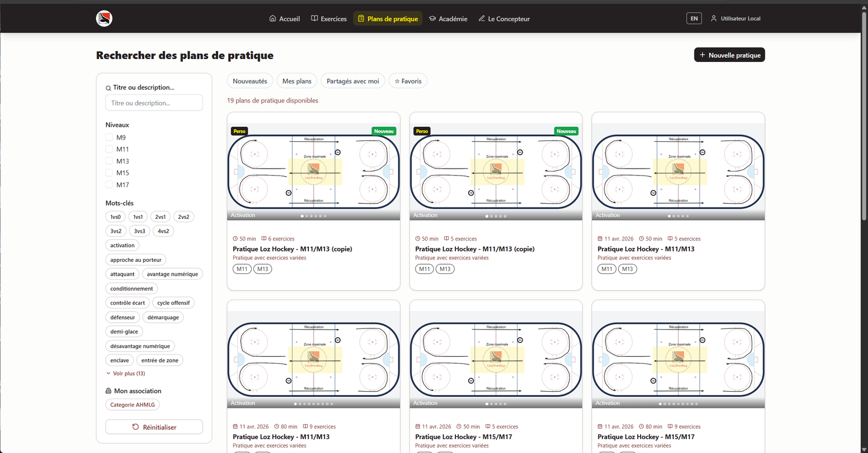868x453 pixels.
Task: Open the Utilisateur Local user menu
Action: click(x=735, y=19)
